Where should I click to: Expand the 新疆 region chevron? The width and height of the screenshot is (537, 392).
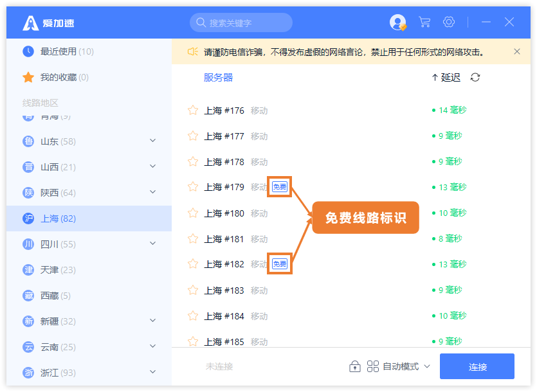point(153,321)
